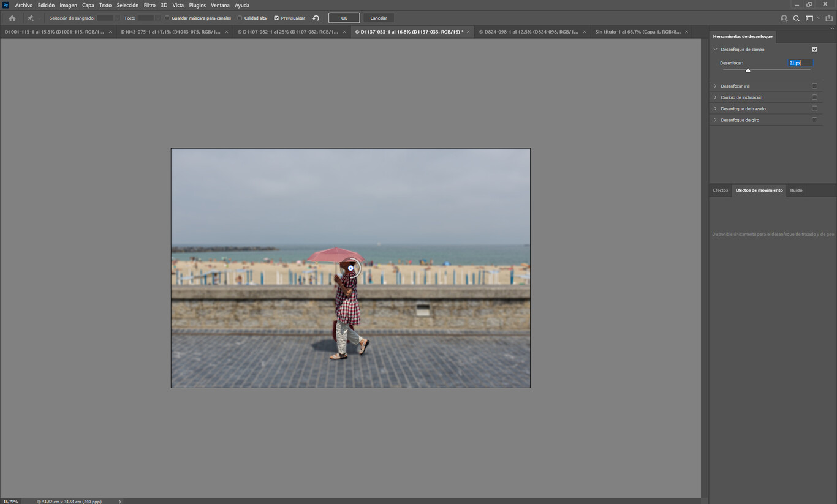Viewport: 837px width, 504px height.
Task: Expand the Desenfocar iris section
Action: click(716, 86)
